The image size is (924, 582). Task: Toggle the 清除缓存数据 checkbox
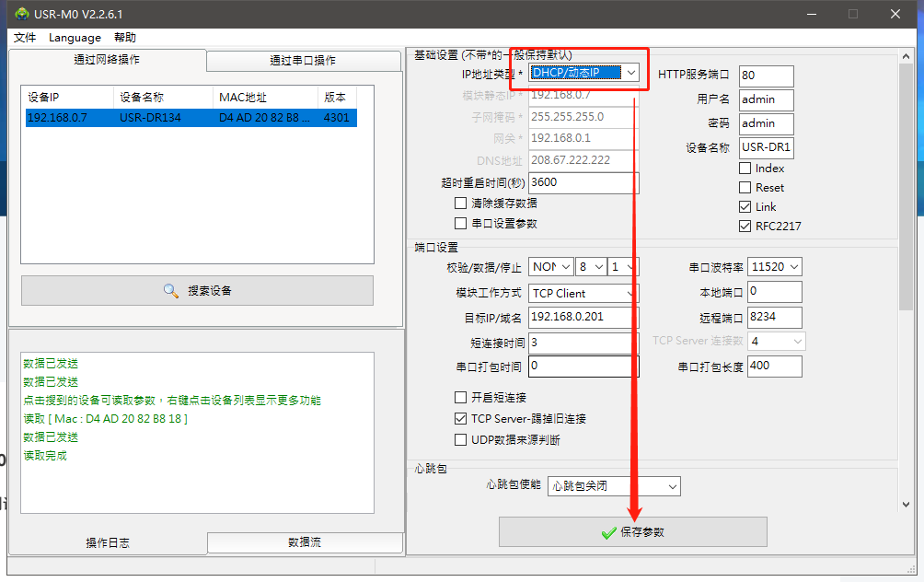click(461, 204)
